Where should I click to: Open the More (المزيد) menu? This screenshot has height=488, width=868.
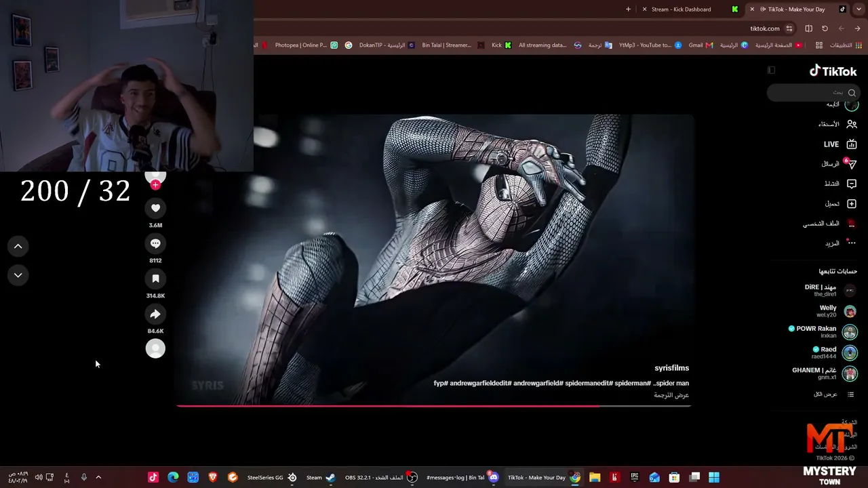click(841, 243)
